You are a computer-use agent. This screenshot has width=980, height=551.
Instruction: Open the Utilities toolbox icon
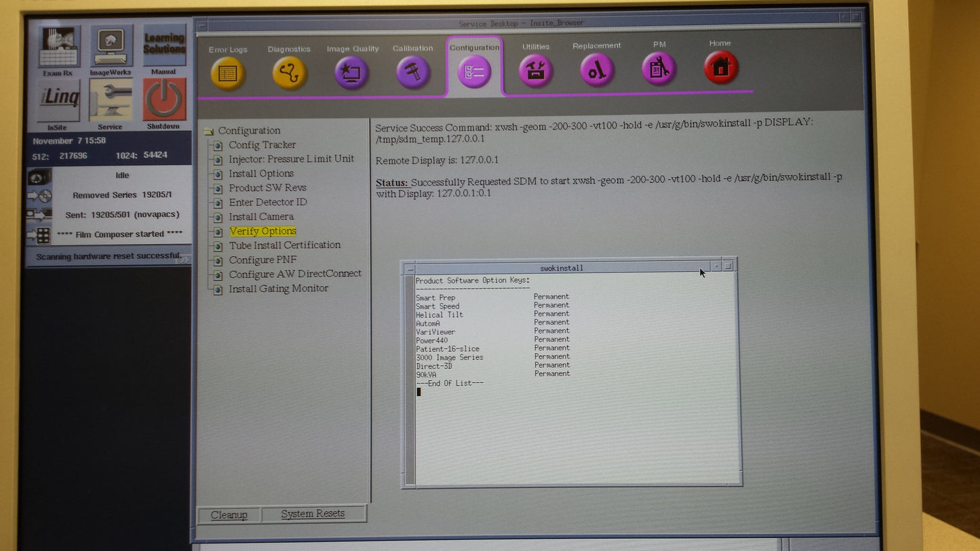click(536, 70)
